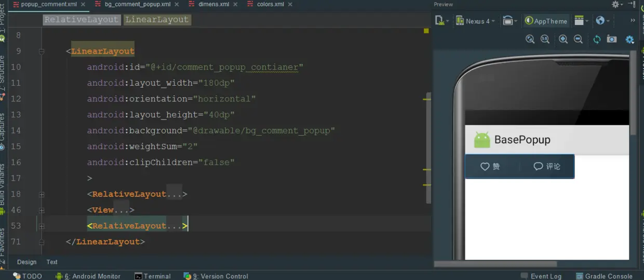This screenshot has height=280, width=644.
Task: Close the colors.xml tab
Action: click(290, 4)
